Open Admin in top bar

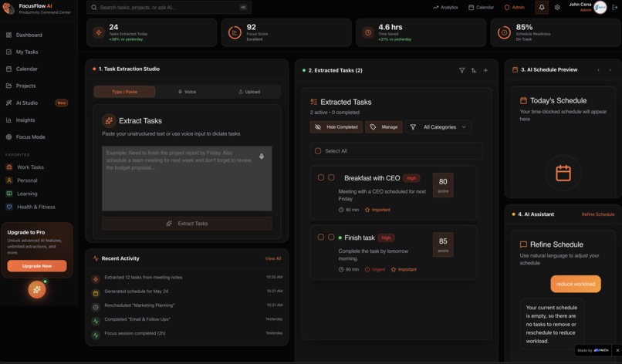(x=515, y=7)
